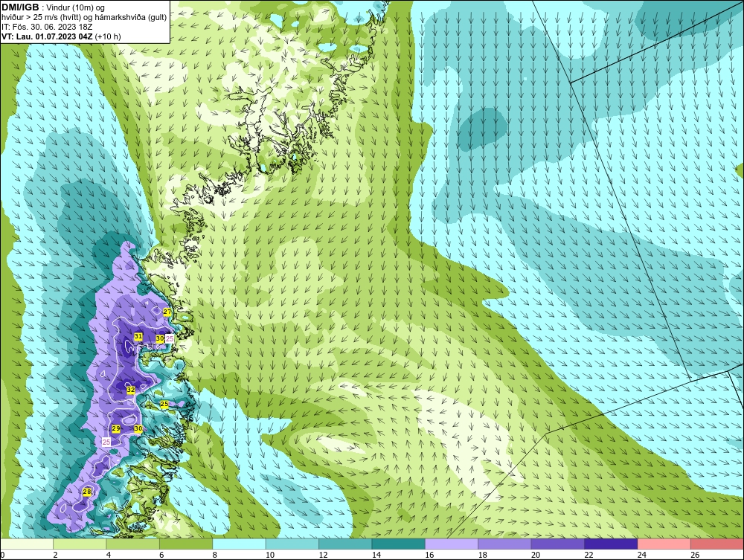
Task: Click the '4' tick on the color scale
Action: coord(109,555)
